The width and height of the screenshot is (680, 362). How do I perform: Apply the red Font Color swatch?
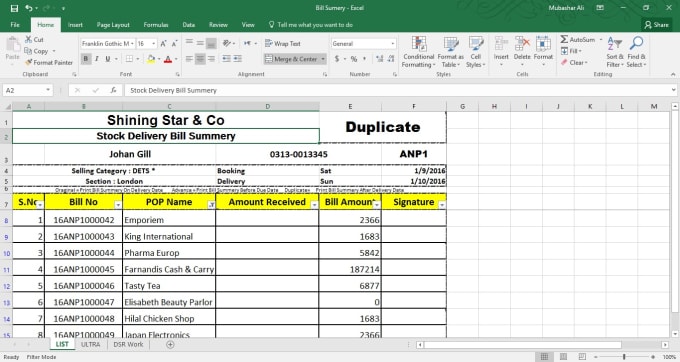point(167,59)
